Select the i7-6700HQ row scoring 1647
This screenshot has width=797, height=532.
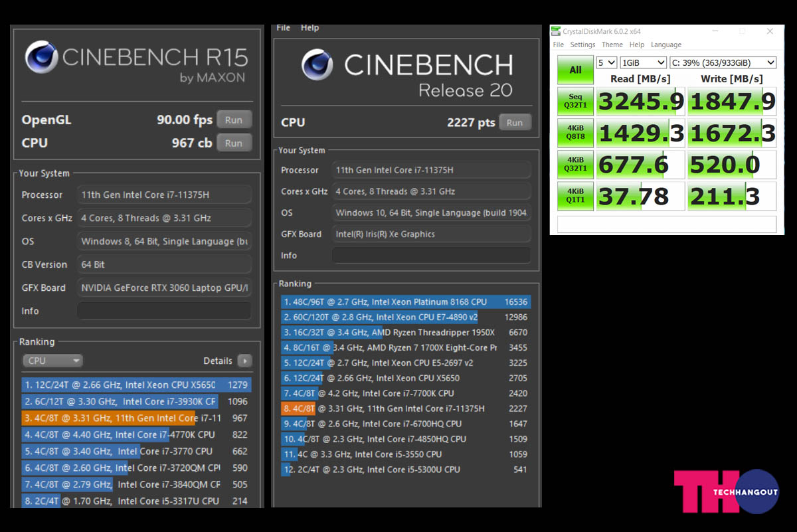(x=406, y=424)
